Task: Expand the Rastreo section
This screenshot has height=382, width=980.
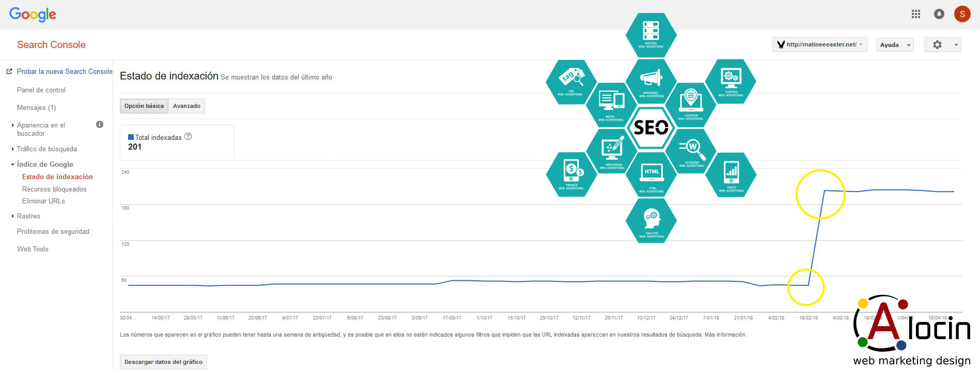Action: coord(28,216)
